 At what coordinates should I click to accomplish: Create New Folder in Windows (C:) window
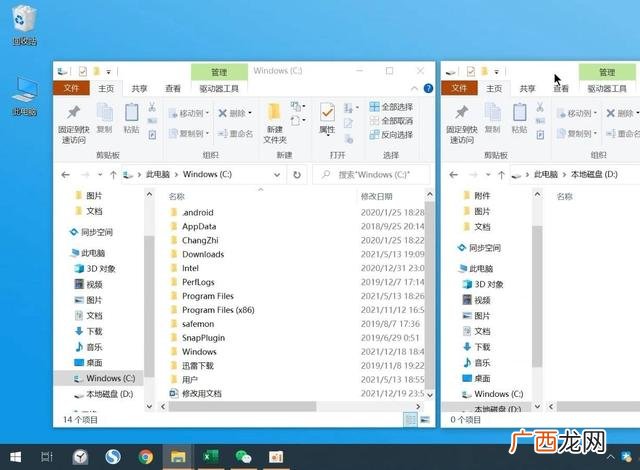coord(275,124)
